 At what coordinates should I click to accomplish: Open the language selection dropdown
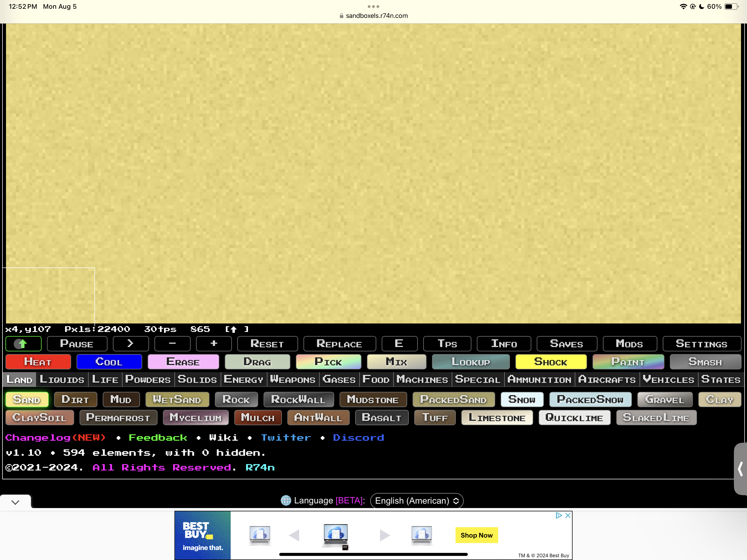pyautogui.click(x=416, y=501)
